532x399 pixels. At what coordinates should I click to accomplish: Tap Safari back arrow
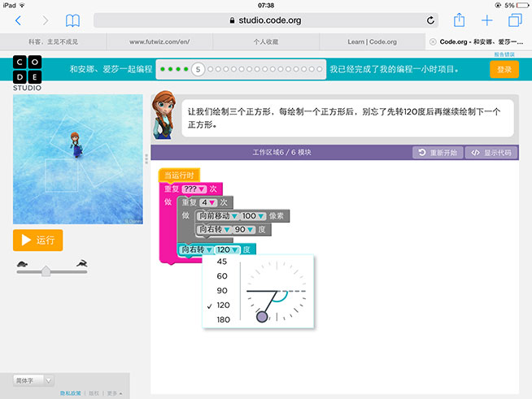point(19,20)
